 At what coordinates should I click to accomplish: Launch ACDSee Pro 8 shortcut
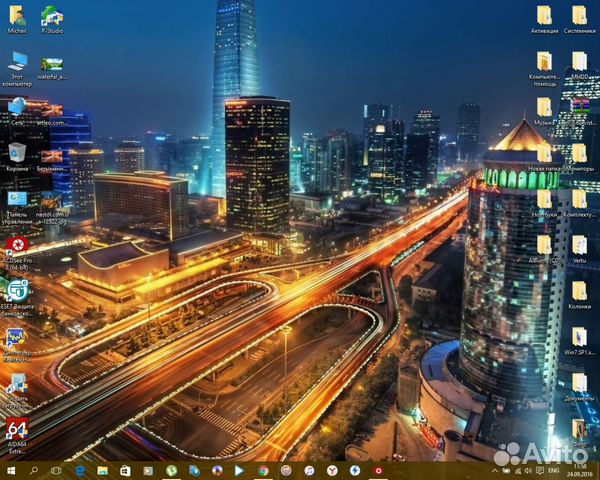[17, 253]
